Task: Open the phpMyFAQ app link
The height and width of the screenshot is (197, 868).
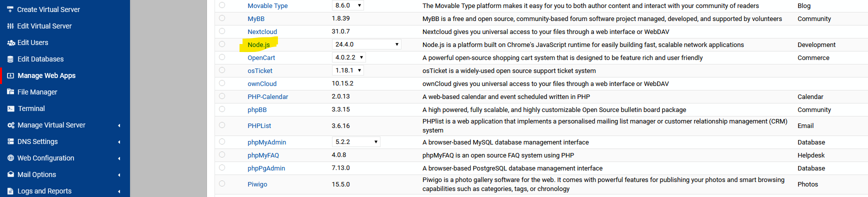Action: pyautogui.click(x=263, y=155)
